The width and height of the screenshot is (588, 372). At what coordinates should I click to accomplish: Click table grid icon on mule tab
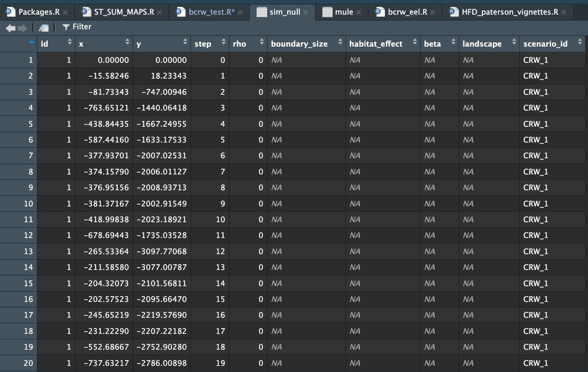pyautogui.click(x=327, y=12)
